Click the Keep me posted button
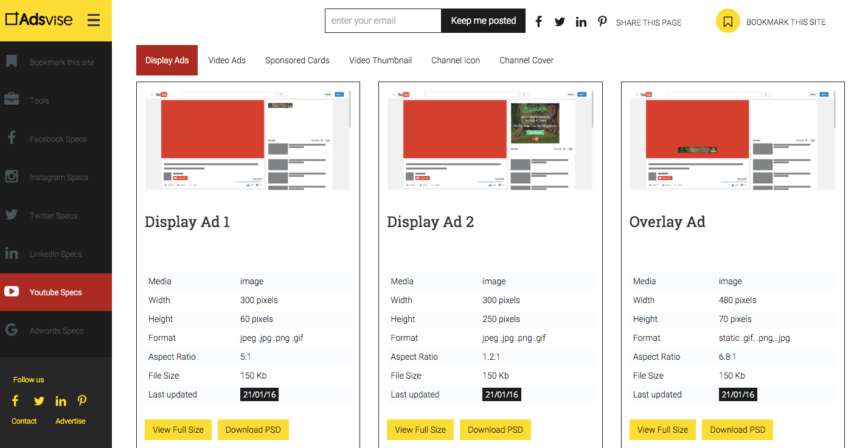Screen dimensions: 868x448 [484, 21]
